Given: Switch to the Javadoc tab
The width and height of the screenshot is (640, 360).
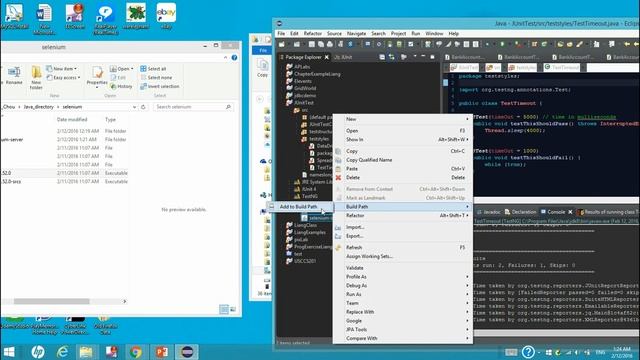Looking at the screenshot, I should coord(489,212).
